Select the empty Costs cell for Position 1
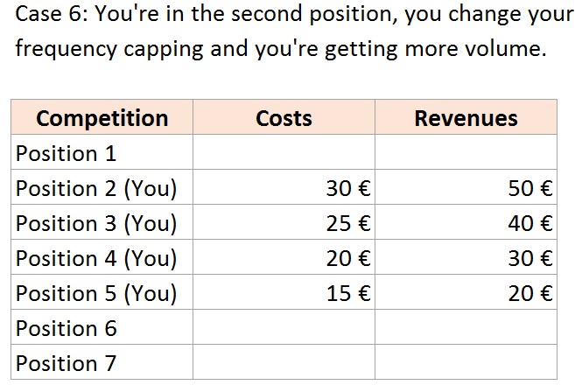The width and height of the screenshot is (582, 392). pos(284,153)
